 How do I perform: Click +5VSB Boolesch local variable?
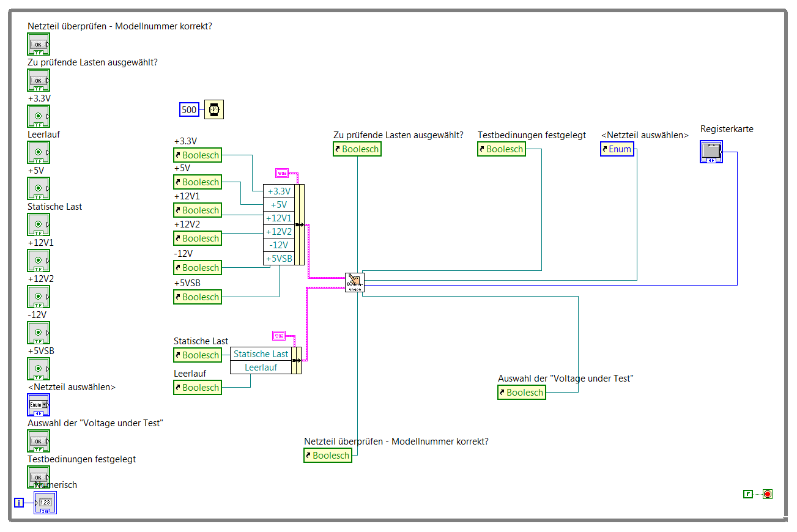(x=198, y=297)
